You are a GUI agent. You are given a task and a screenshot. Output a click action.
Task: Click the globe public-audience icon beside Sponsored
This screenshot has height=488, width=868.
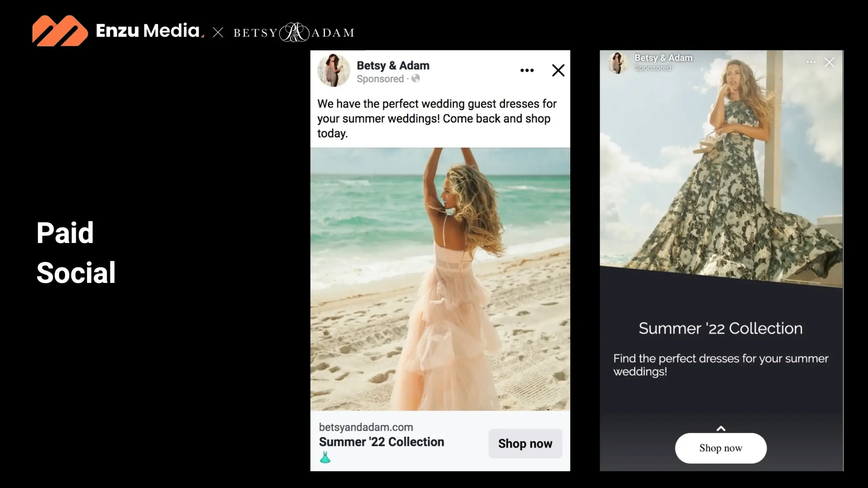(x=416, y=79)
